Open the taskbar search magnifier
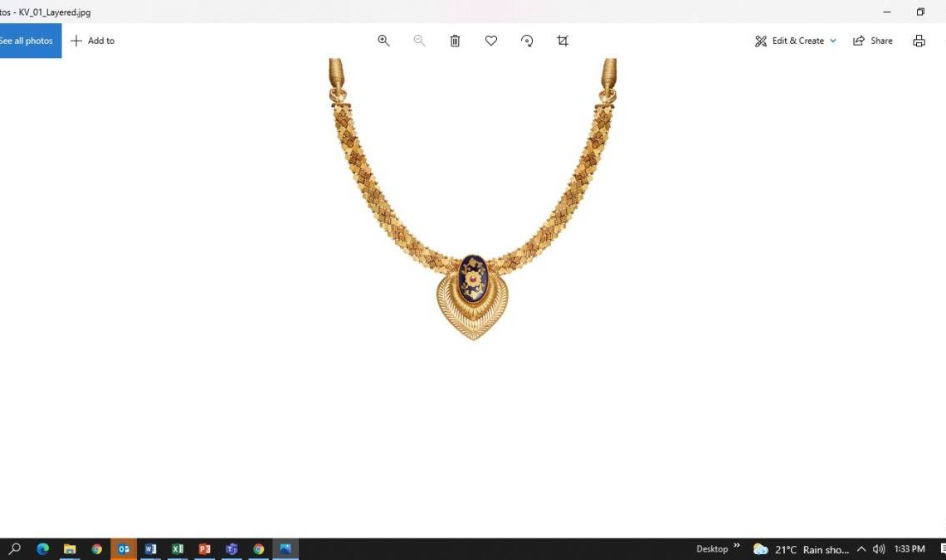 coord(14,548)
